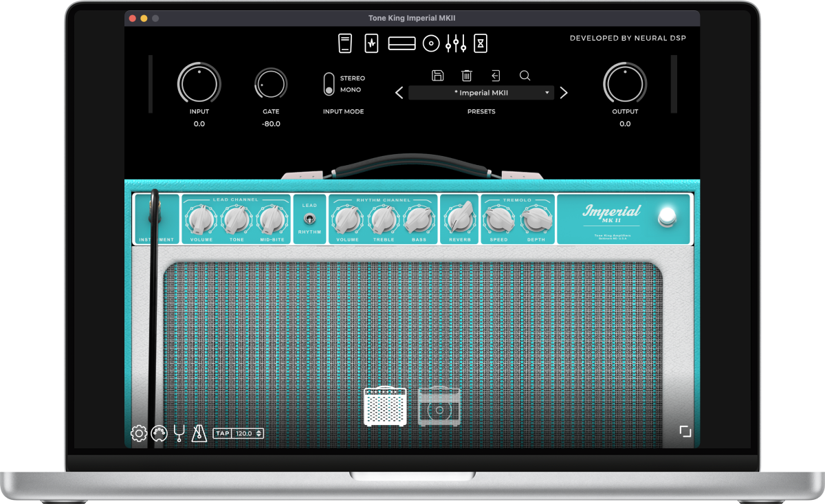Click the Tone King Imperial MKII window title
This screenshot has width=825, height=504.
tap(412, 19)
